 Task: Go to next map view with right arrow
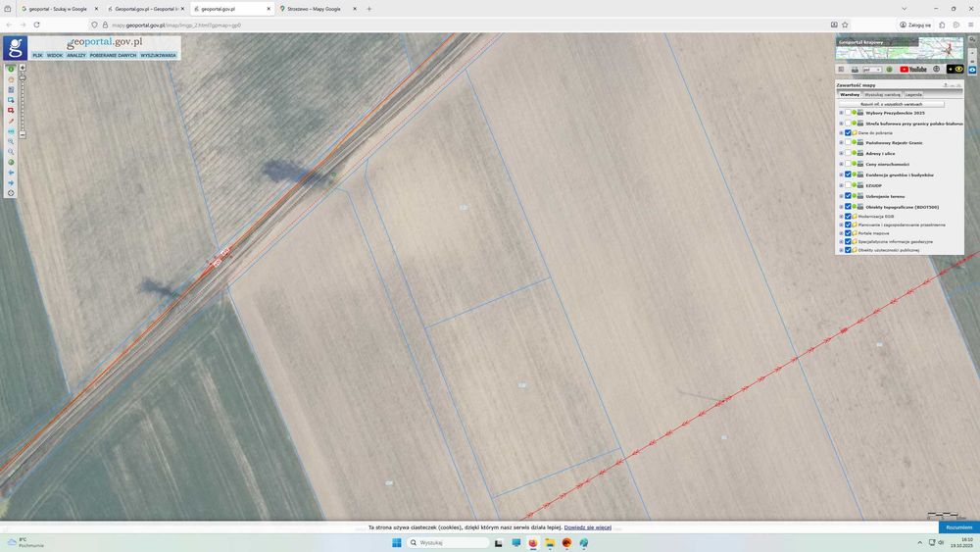[x=11, y=182]
